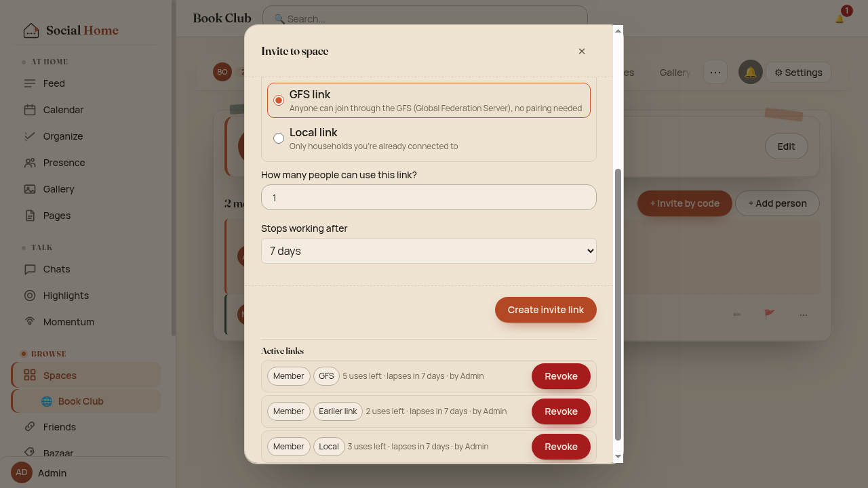Revoke the Earlier link invite
868x488 pixels.
[561, 411]
